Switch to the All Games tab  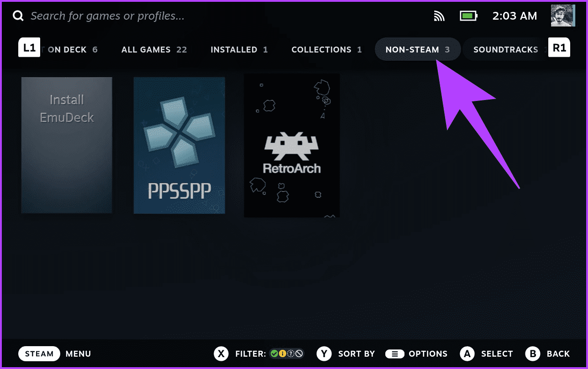click(154, 50)
